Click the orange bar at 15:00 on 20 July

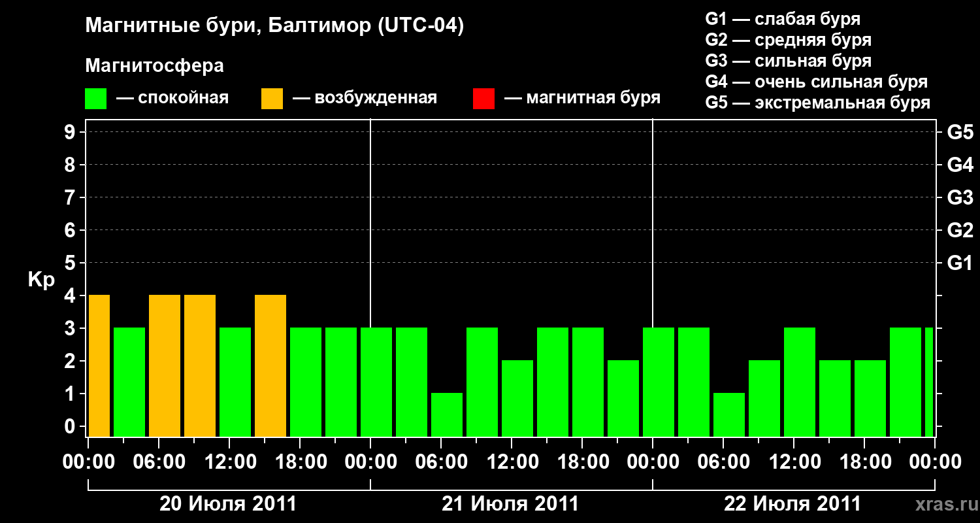coord(270,365)
